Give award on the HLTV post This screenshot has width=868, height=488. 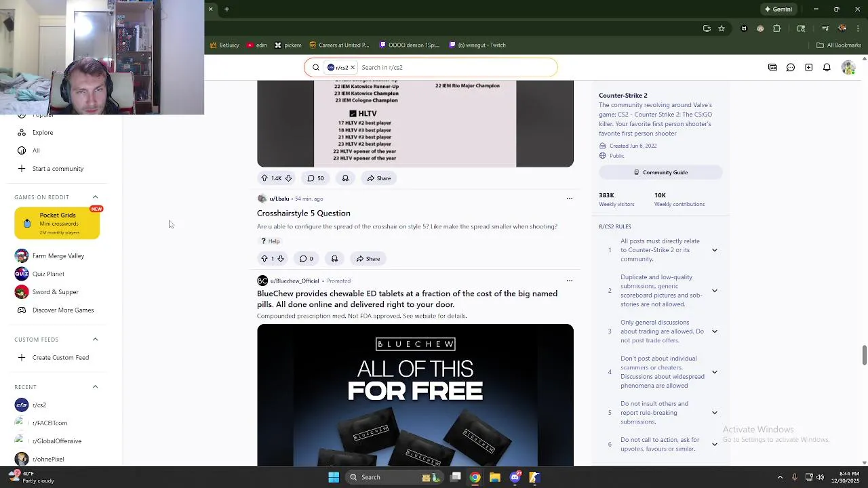[x=345, y=178]
